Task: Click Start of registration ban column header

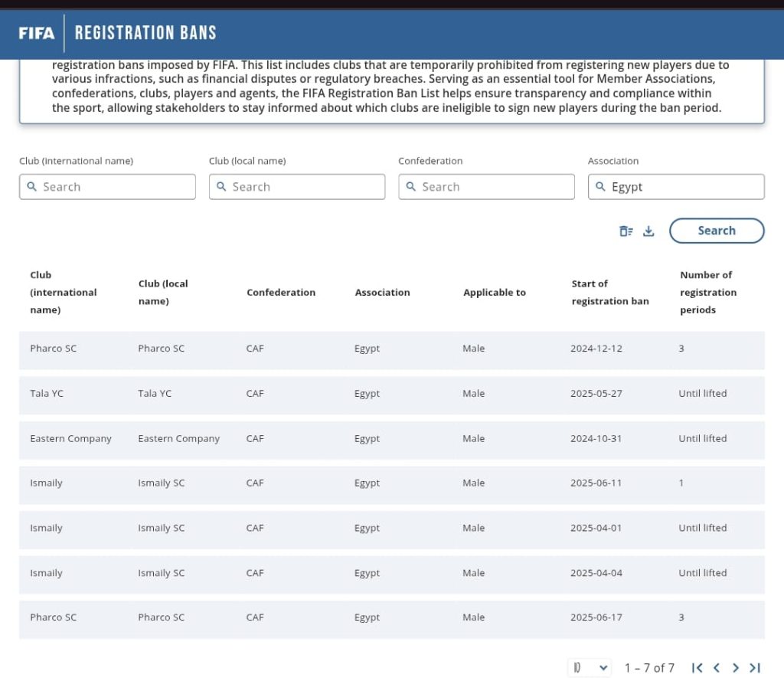Action: [610, 292]
